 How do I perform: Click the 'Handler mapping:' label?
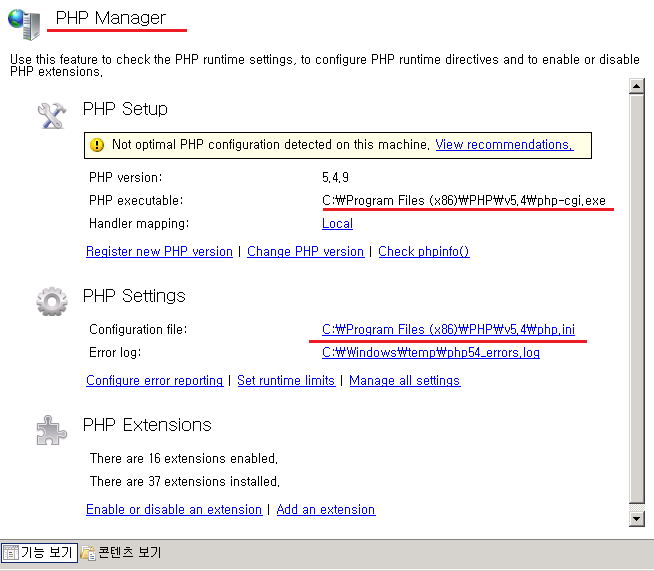click(x=139, y=224)
